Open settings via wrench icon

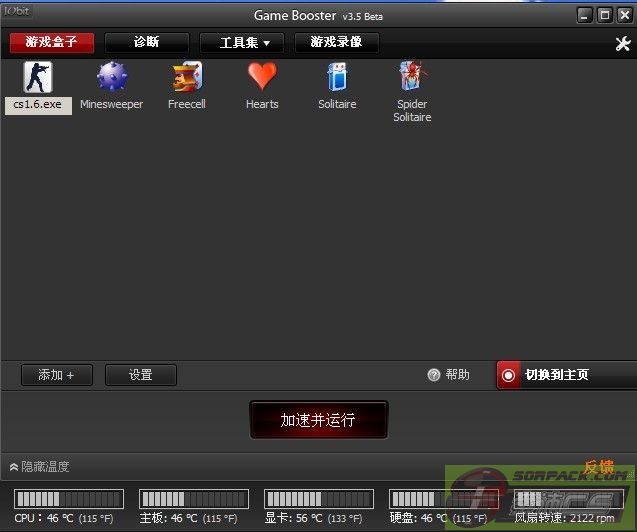click(x=621, y=44)
